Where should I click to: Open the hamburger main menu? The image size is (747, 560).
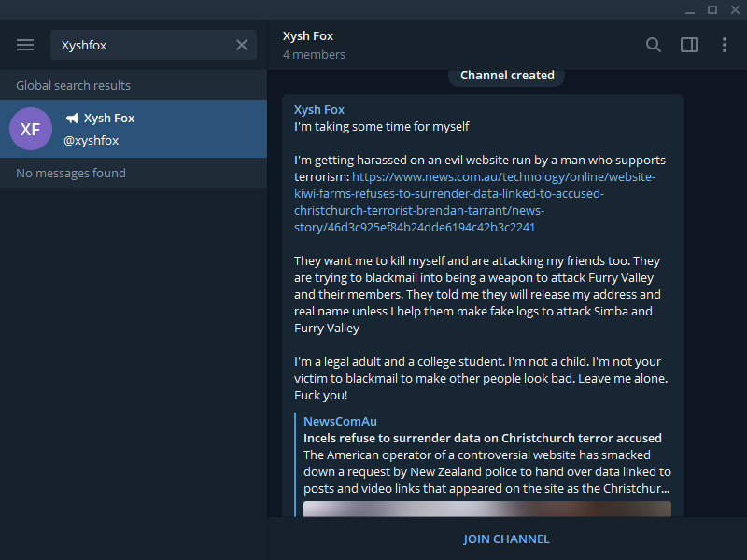click(x=25, y=45)
